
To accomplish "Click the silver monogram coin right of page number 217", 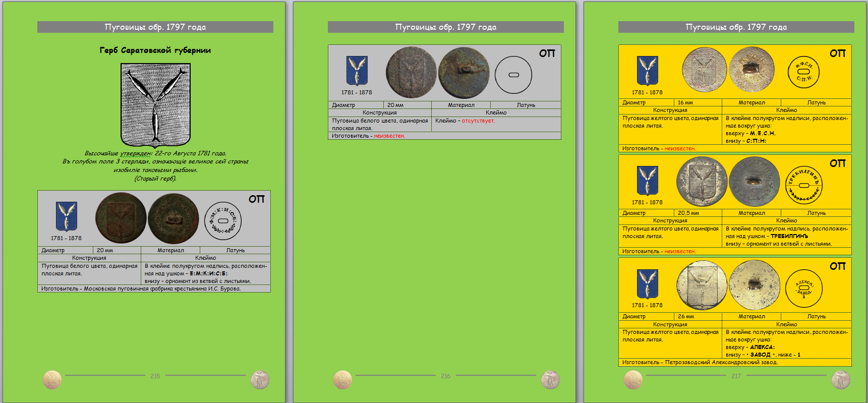I will pyautogui.click(x=841, y=380).
